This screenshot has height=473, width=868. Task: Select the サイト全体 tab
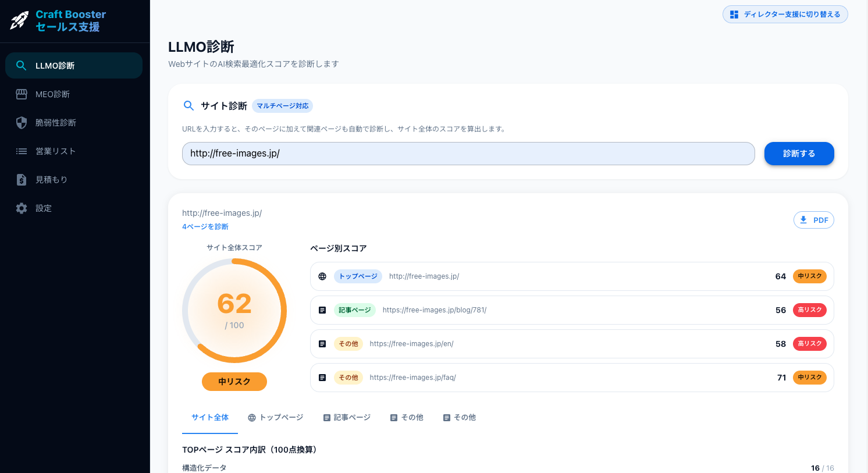[209, 417]
